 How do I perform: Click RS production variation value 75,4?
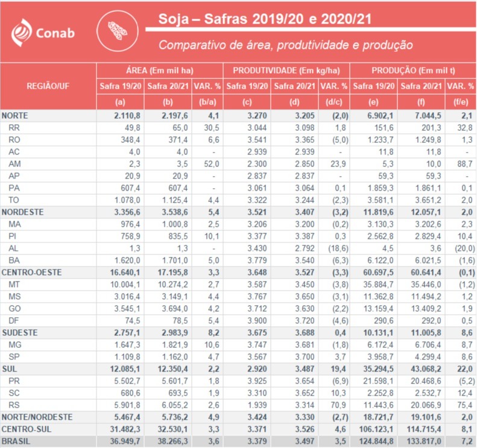[460, 405]
